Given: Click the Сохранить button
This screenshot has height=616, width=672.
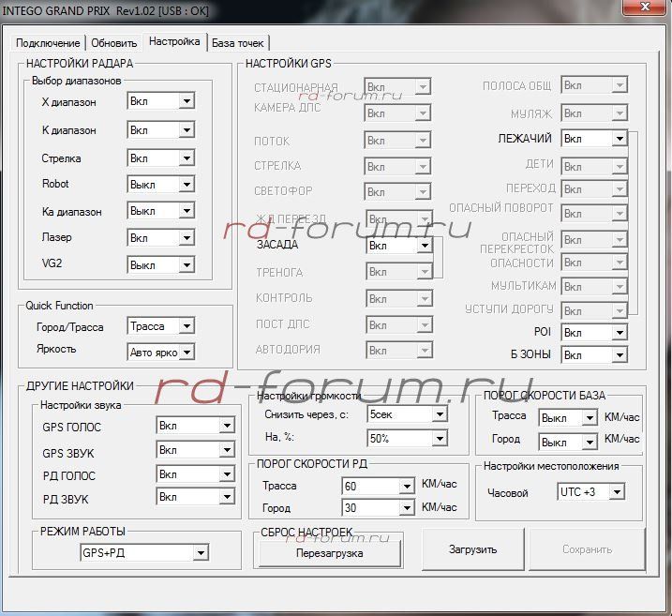Looking at the screenshot, I should (587, 549).
